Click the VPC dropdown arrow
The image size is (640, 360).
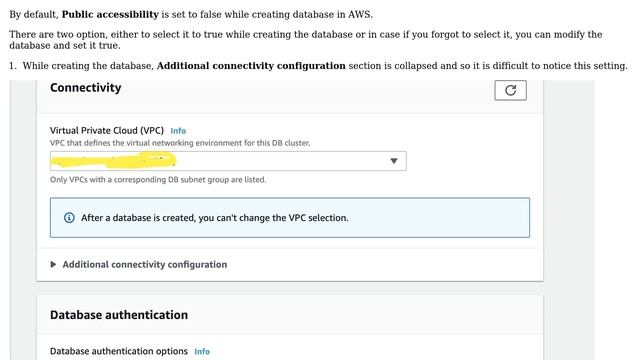[x=394, y=161]
